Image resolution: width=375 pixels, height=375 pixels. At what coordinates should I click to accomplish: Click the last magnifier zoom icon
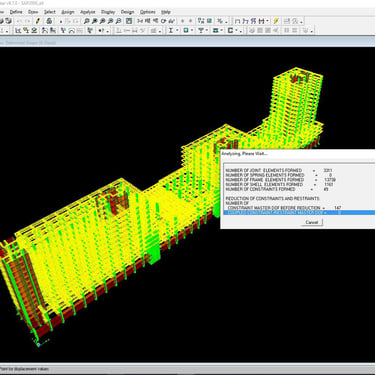(x=118, y=21)
